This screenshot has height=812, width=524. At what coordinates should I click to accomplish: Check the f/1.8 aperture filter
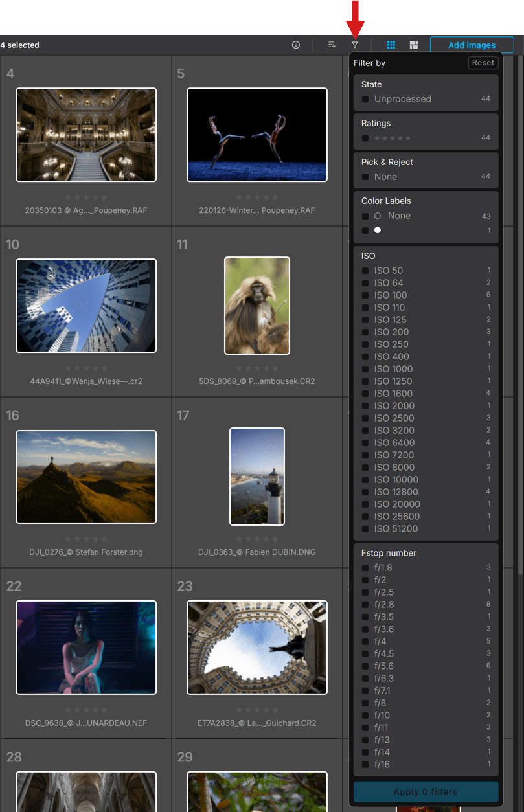tap(365, 568)
